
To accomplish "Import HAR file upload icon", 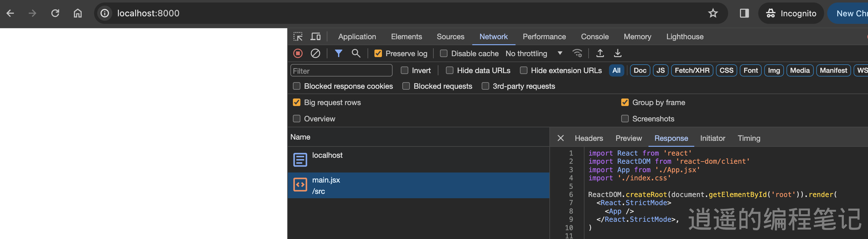I will click(600, 53).
